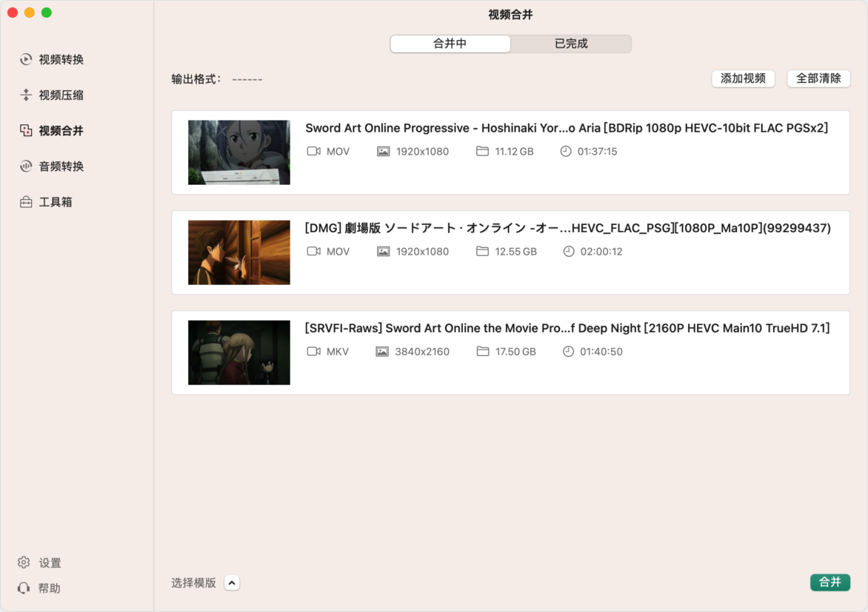Select the Hoshinaki Aria video title
The image size is (868, 612).
(567, 128)
